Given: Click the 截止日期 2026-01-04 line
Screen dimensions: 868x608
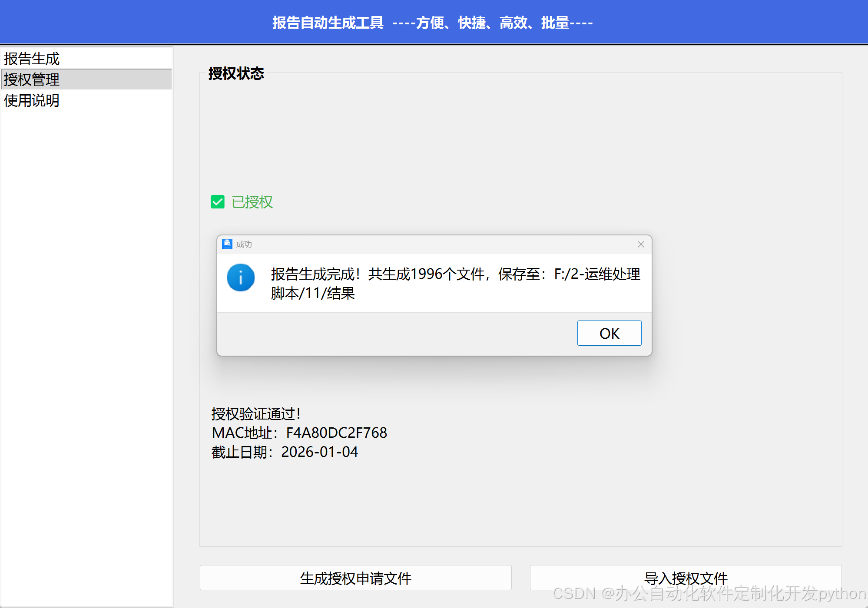Looking at the screenshot, I should pos(285,452).
